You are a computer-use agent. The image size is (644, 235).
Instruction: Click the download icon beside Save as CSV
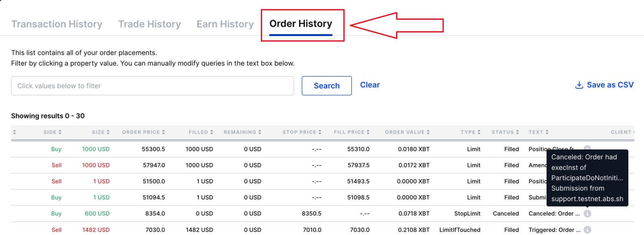[x=579, y=85]
